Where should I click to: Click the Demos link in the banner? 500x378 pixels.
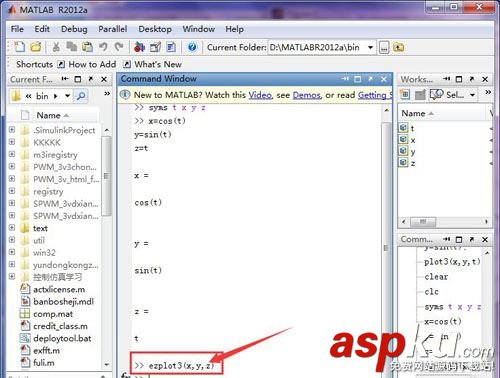(306, 95)
